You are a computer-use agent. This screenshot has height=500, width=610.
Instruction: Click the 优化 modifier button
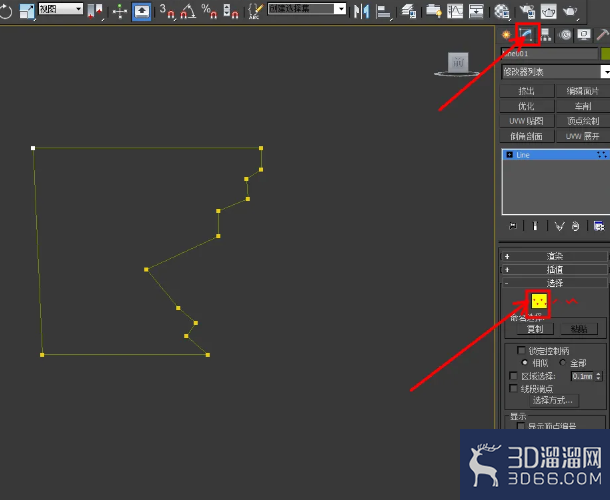[527, 106]
